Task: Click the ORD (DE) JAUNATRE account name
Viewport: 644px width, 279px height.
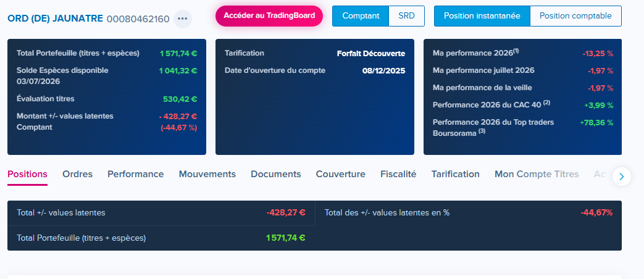Action: click(x=56, y=19)
